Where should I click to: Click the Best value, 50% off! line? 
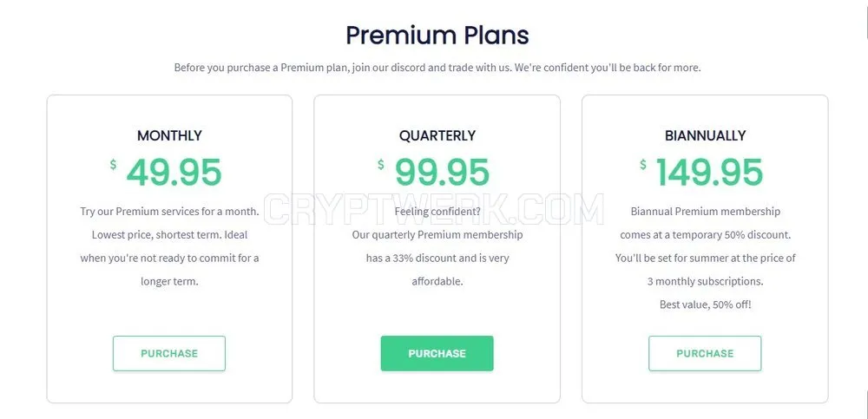pos(705,304)
